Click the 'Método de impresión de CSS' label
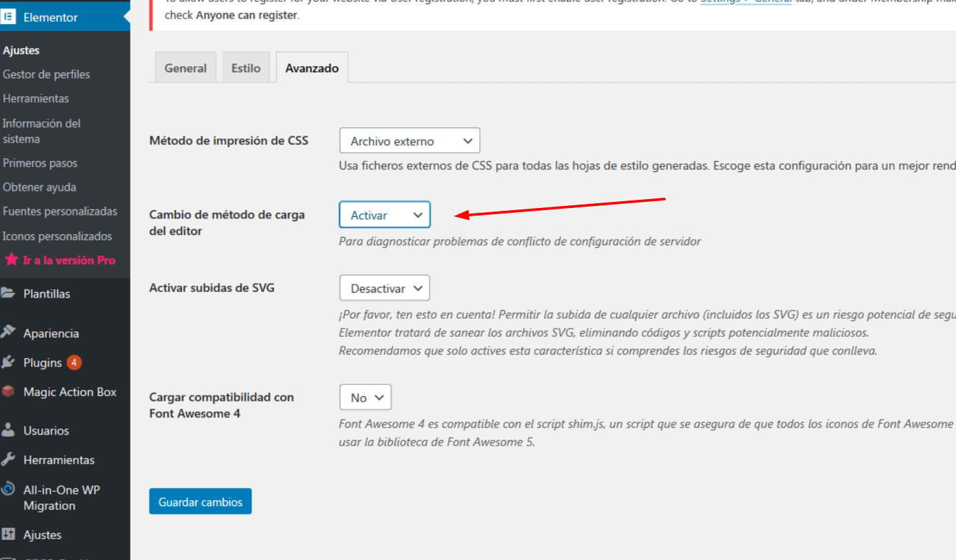Image resolution: width=956 pixels, height=560 pixels. coord(229,141)
